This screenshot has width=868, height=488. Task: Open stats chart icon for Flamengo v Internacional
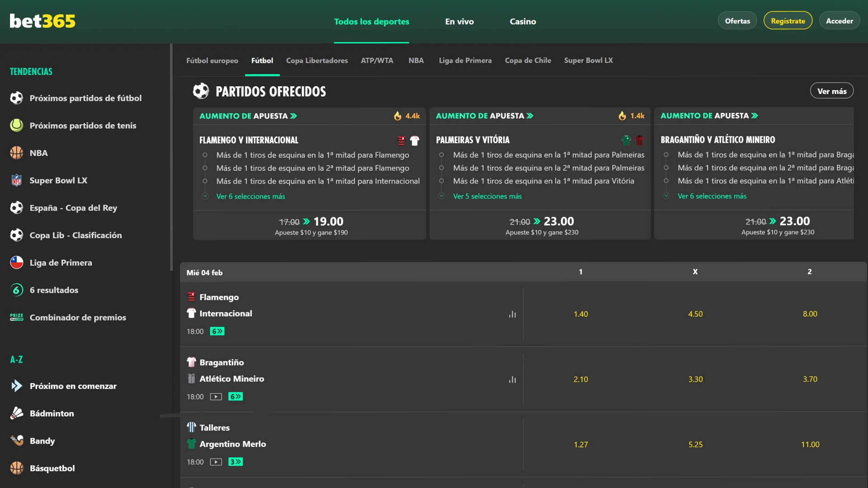(x=512, y=314)
